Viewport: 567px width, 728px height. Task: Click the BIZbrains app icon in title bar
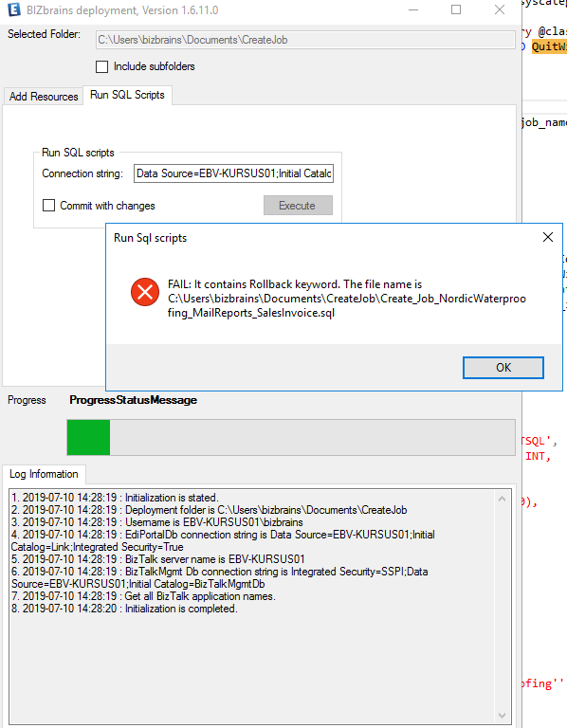[x=14, y=9]
